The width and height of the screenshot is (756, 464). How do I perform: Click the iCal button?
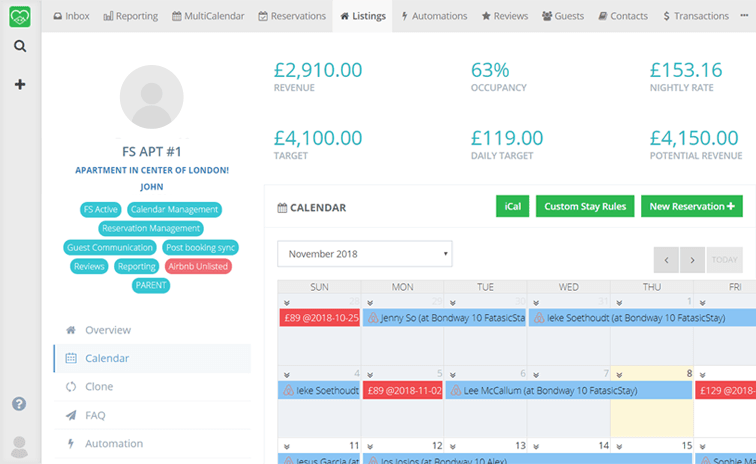tap(512, 206)
